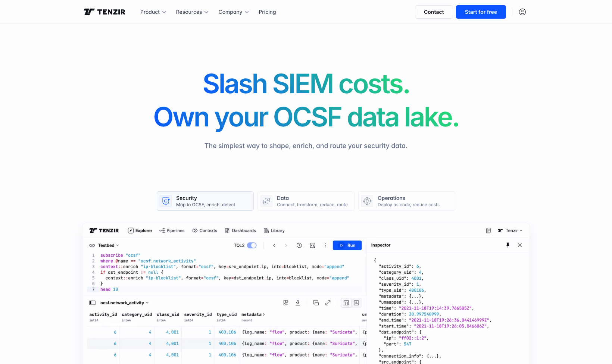Viewport: 612px width, 364px height.
Task: Expand the Company menu
Action: pyautogui.click(x=234, y=12)
